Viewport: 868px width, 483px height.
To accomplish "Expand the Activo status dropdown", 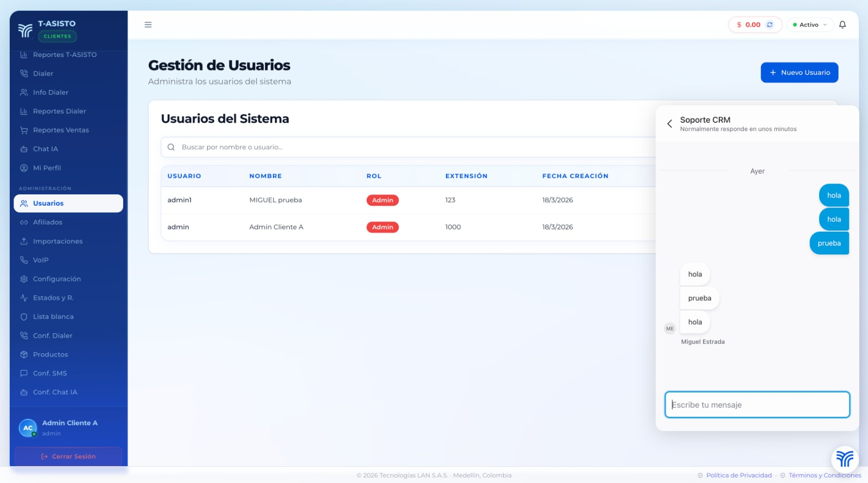I will (809, 25).
